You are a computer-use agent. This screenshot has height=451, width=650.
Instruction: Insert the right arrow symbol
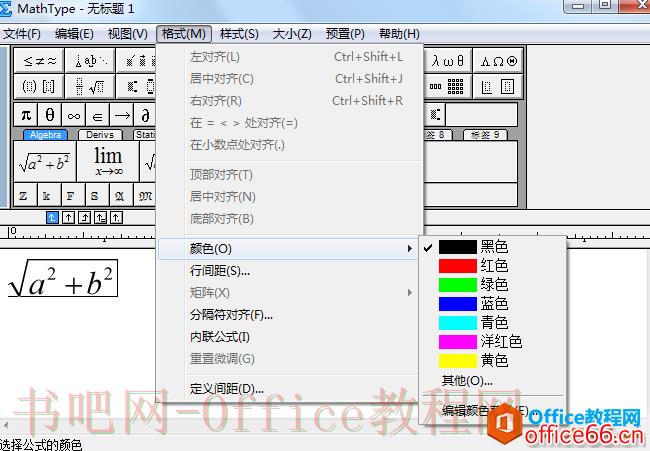(x=122, y=115)
